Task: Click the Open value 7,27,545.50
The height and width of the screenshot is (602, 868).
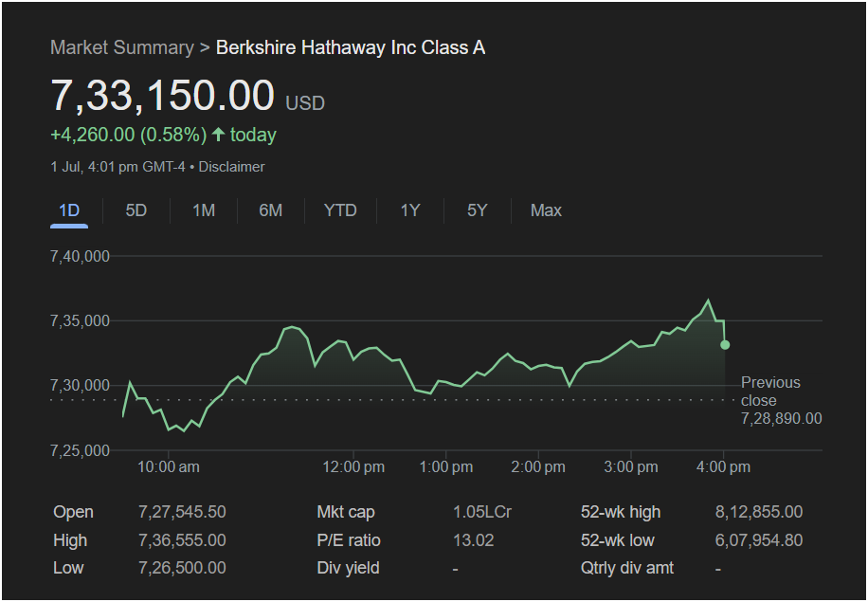Action: pyautogui.click(x=182, y=512)
